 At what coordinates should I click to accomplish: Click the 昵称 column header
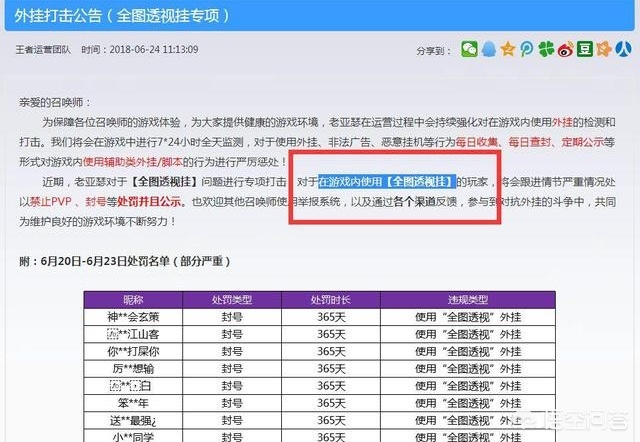click(x=133, y=299)
